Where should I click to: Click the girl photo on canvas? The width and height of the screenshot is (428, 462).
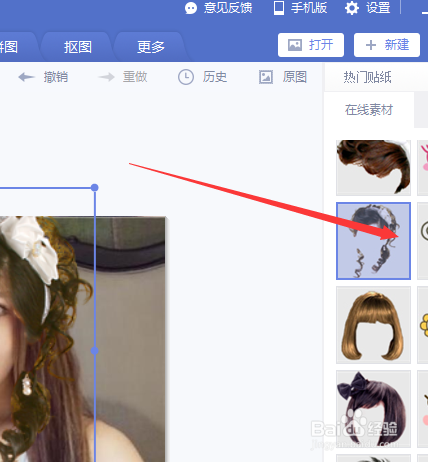click(x=82, y=339)
